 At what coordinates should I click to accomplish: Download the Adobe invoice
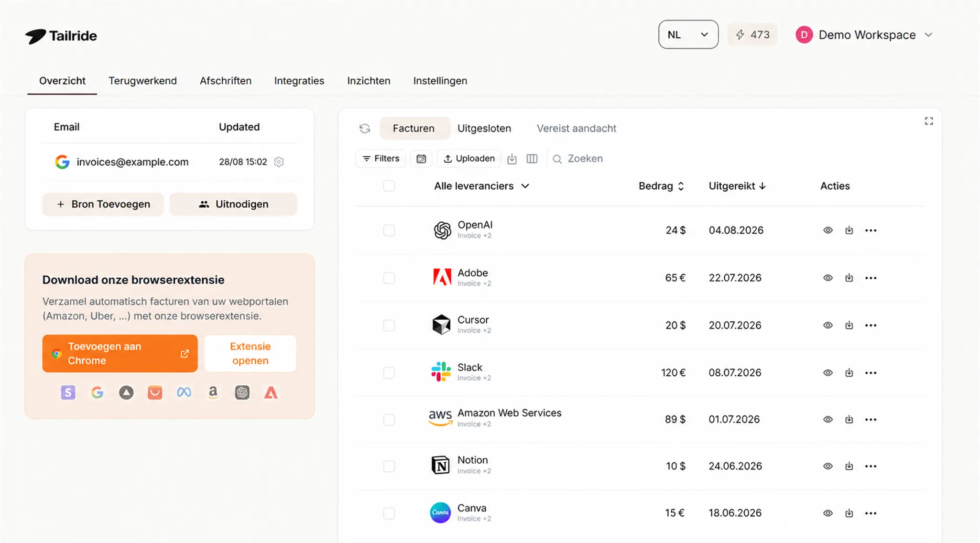(x=849, y=278)
